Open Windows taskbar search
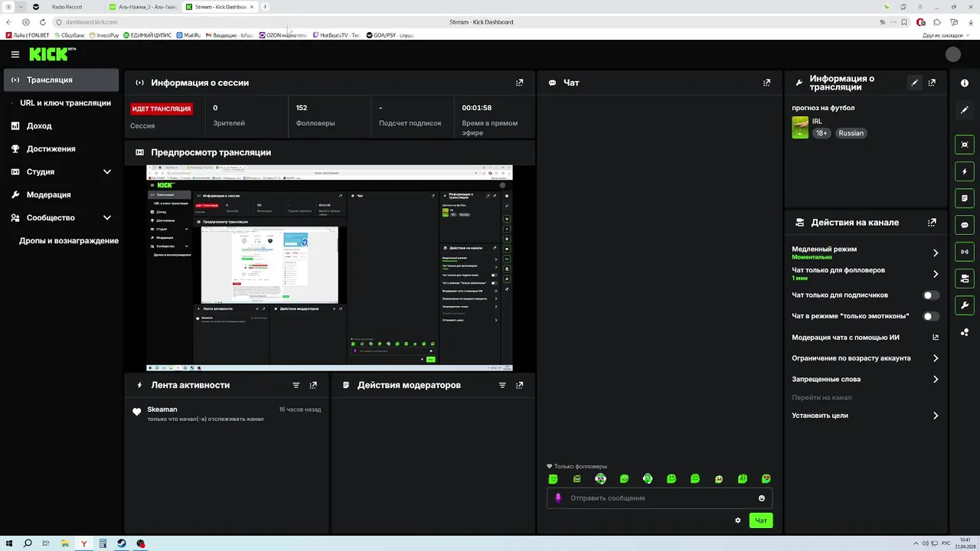Viewport: 980px width, 551px height. tap(28, 543)
